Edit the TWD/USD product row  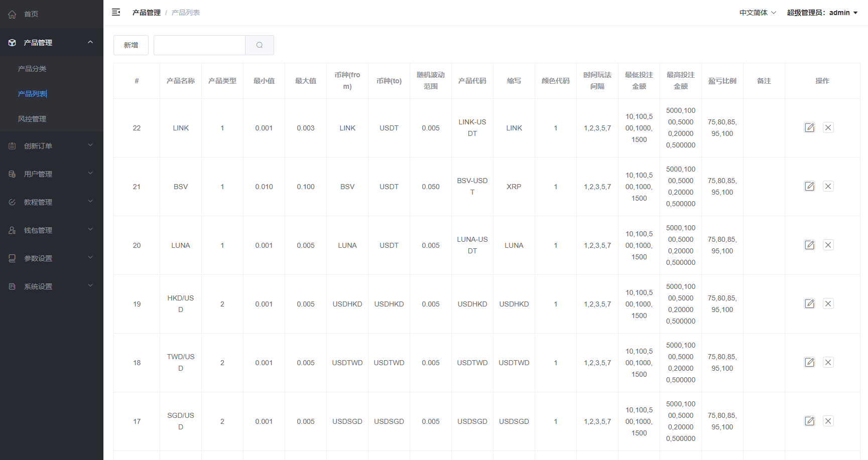[809, 363]
